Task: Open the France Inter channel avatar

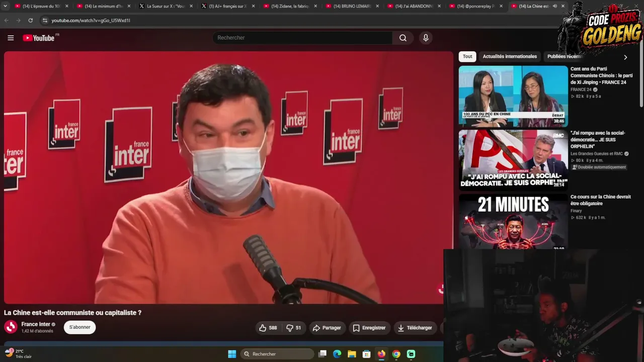Action: [11, 327]
